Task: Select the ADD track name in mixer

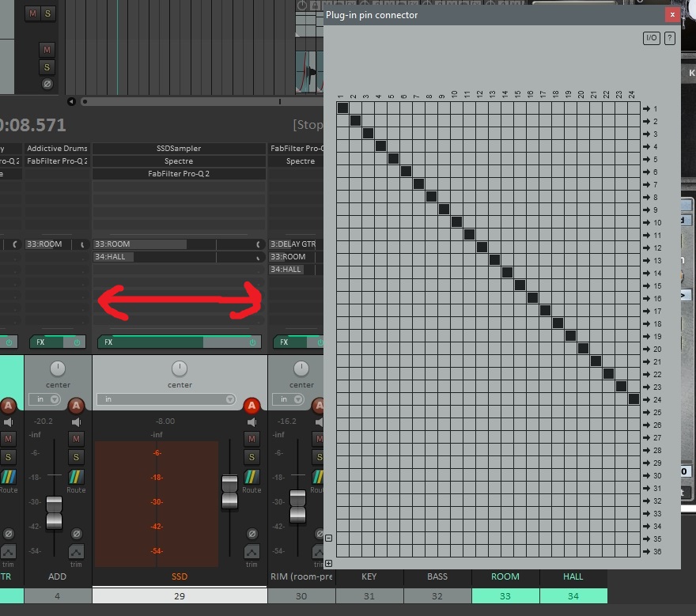Action: coord(57,576)
